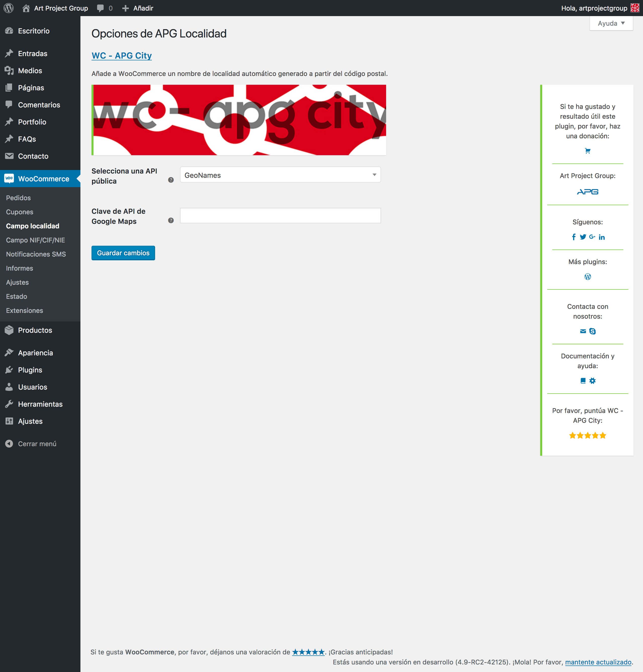This screenshot has height=672, width=643.
Task: Focus the Google Maps API key field
Action: point(280,216)
